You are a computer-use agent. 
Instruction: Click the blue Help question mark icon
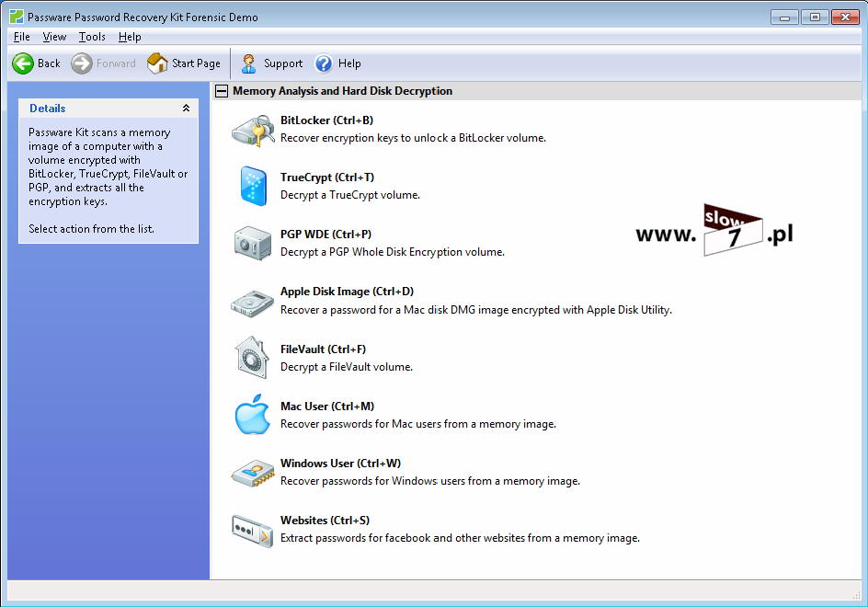324,63
